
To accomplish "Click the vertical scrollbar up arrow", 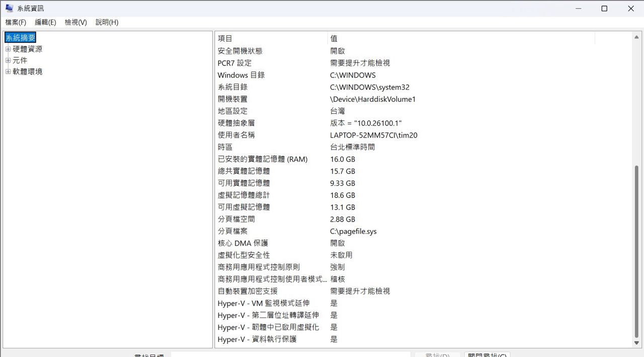I will [x=637, y=37].
